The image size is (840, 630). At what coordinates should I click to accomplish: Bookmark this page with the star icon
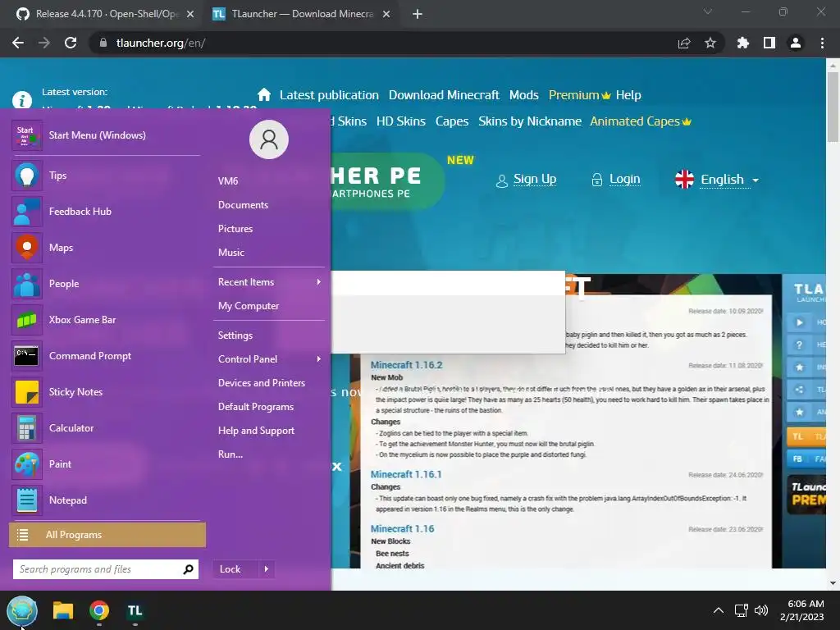(710, 43)
